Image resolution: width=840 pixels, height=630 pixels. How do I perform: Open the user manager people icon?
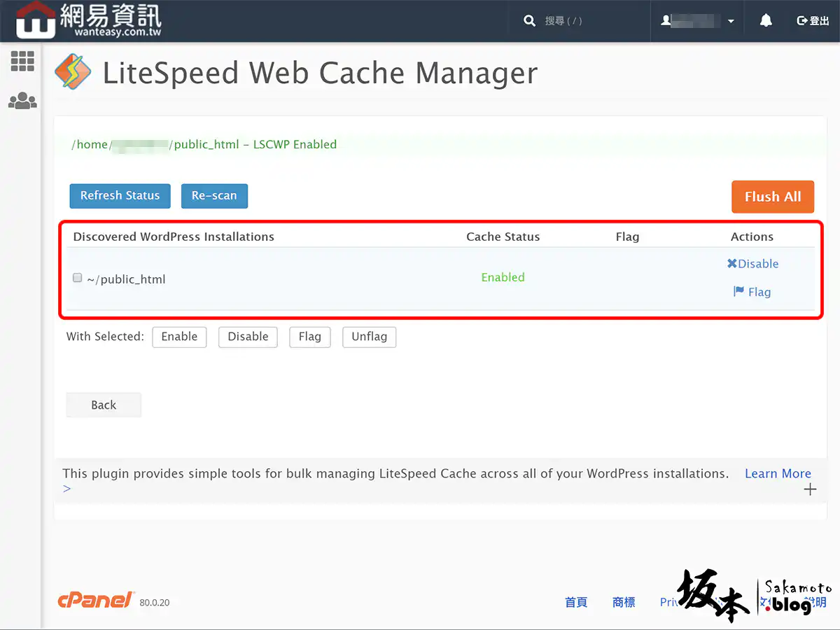(22, 101)
